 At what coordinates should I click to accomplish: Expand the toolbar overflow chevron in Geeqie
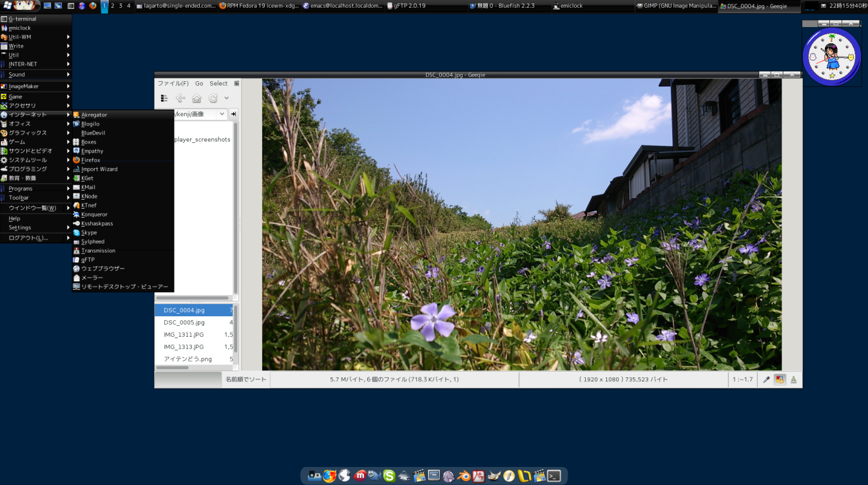tap(226, 98)
